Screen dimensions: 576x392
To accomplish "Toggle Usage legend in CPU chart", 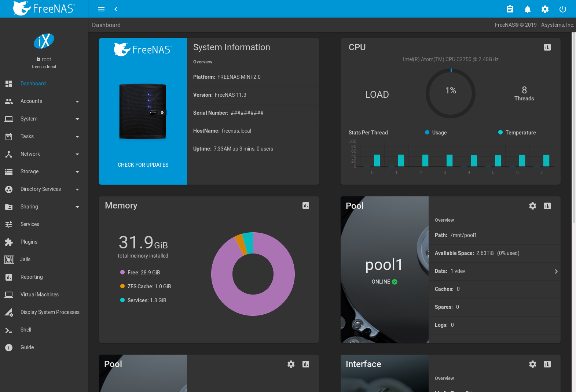I will [x=436, y=133].
